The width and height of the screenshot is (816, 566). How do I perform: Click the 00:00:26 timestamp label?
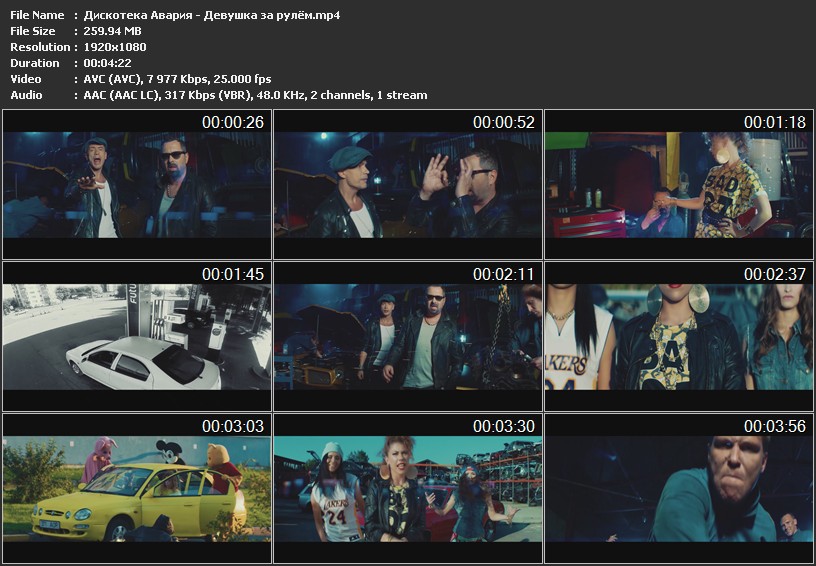point(232,122)
